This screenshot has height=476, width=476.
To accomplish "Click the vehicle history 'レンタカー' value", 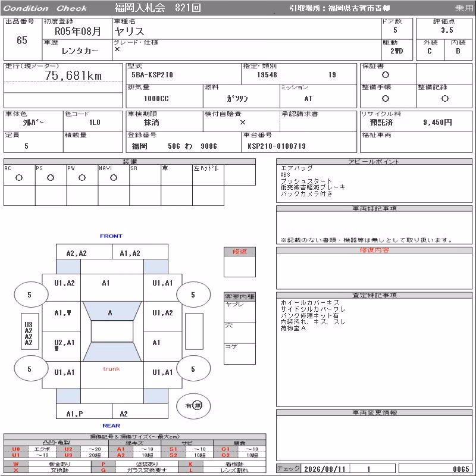I will click(80, 51).
